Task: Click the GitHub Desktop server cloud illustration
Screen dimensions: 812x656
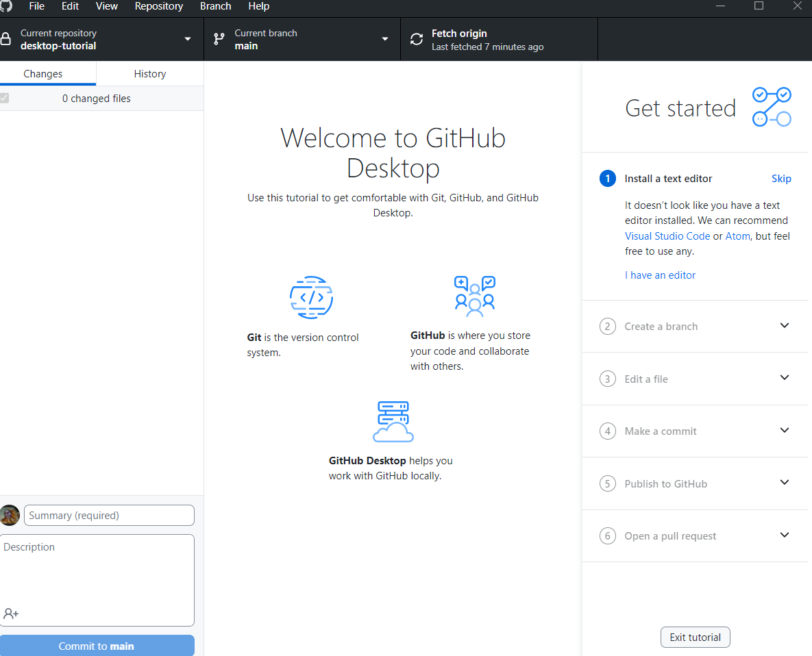Action: [393, 422]
